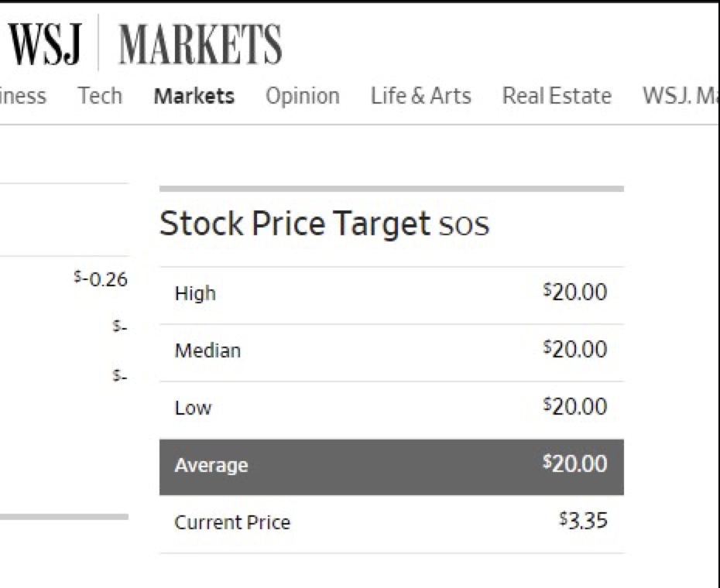The height and width of the screenshot is (588, 720).
Task: Click the SOS ticker symbol text
Action: pos(464,225)
